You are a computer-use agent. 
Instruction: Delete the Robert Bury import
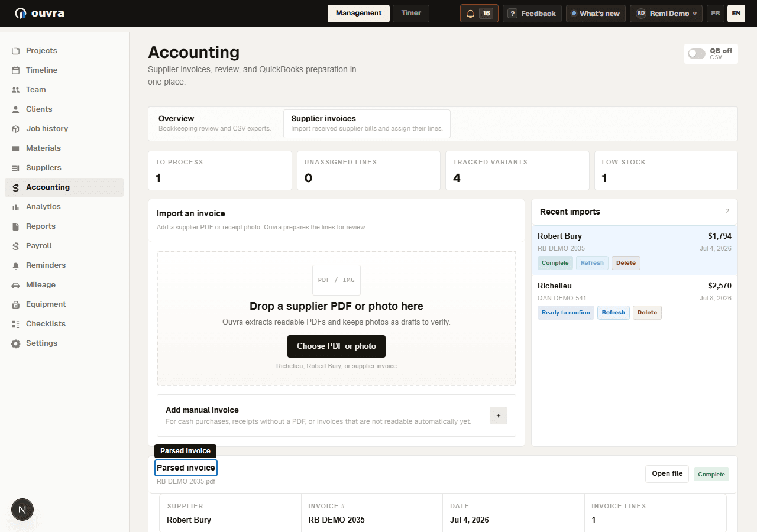626,263
